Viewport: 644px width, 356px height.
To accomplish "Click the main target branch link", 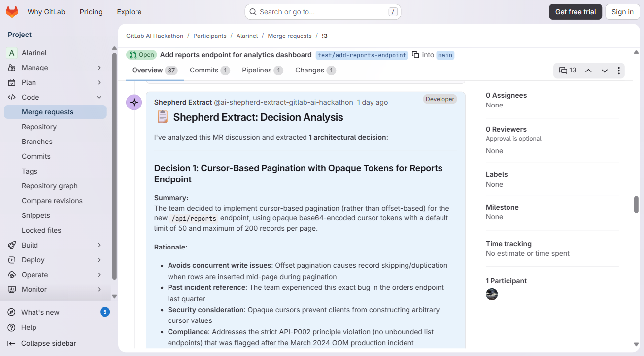I will coord(445,55).
